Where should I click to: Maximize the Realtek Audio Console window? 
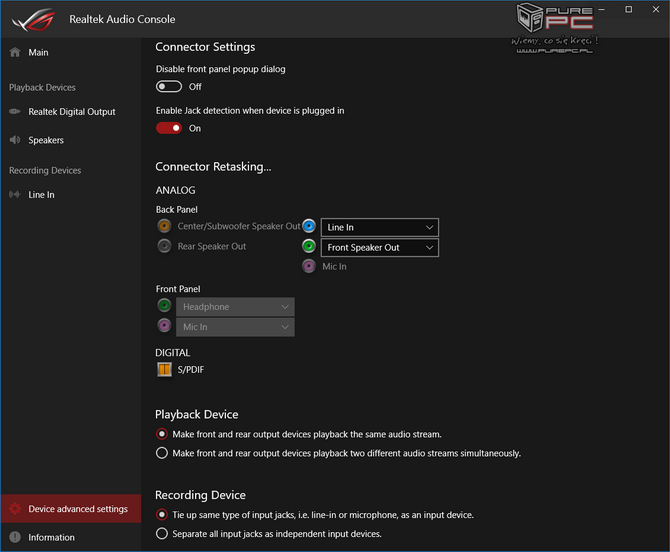(629, 9)
